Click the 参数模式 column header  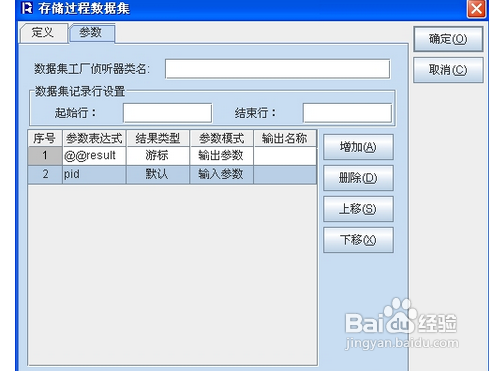tap(221, 138)
